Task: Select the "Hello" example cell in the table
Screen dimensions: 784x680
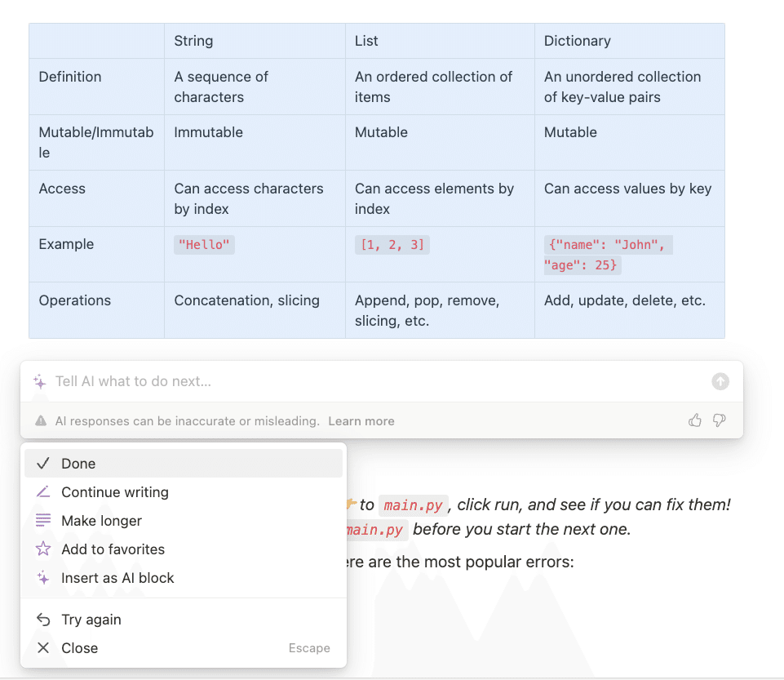Action: tap(204, 244)
